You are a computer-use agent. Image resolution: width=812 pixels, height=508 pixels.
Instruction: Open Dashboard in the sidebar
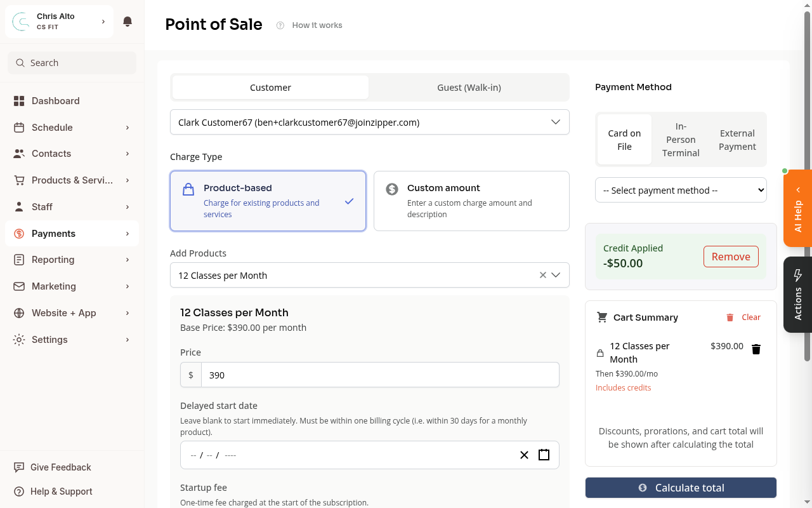(72, 101)
